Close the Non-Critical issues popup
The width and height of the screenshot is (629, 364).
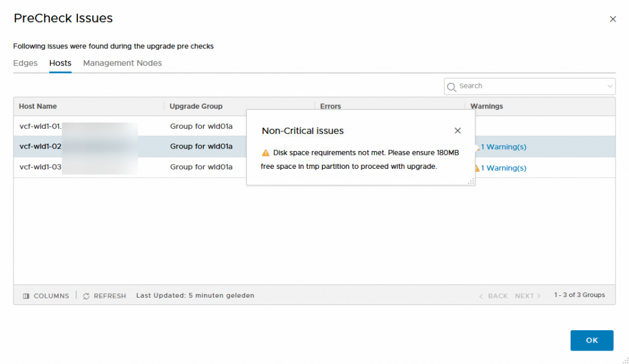coord(457,131)
